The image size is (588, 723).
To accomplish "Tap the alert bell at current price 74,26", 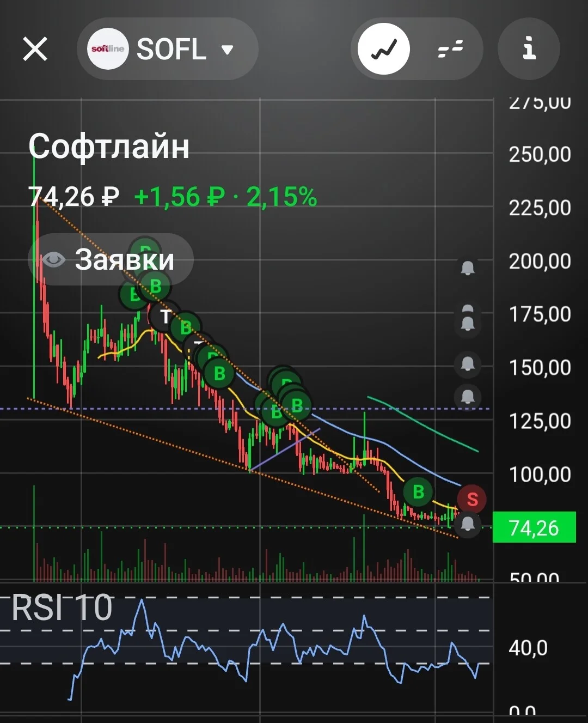I will (x=468, y=524).
